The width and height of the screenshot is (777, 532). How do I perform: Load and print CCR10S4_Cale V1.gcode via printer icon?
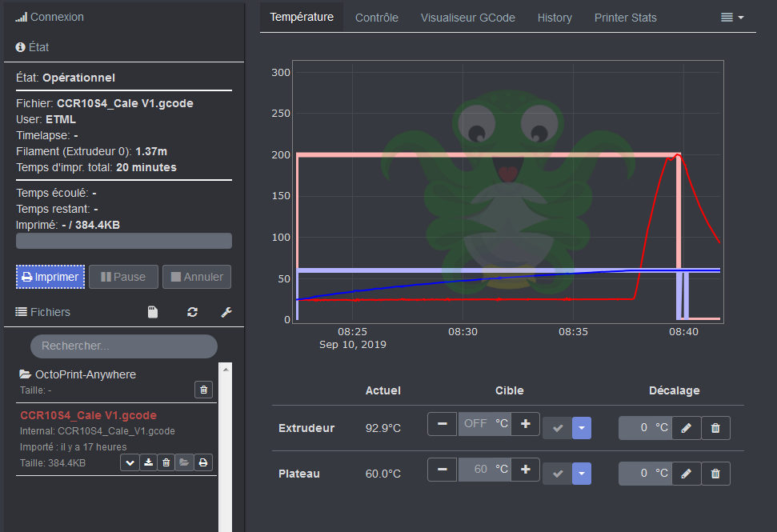(203, 462)
